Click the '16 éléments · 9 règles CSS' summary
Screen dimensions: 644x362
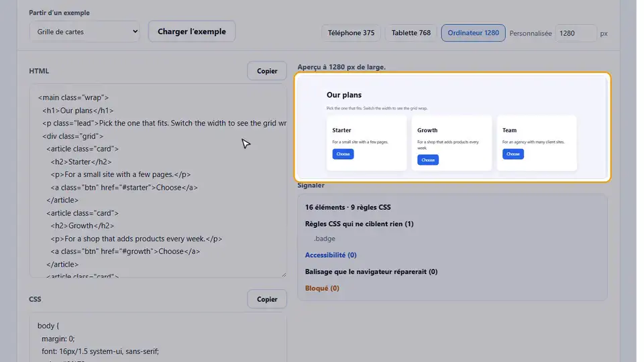pyautogui.click(x=348, y=207)
